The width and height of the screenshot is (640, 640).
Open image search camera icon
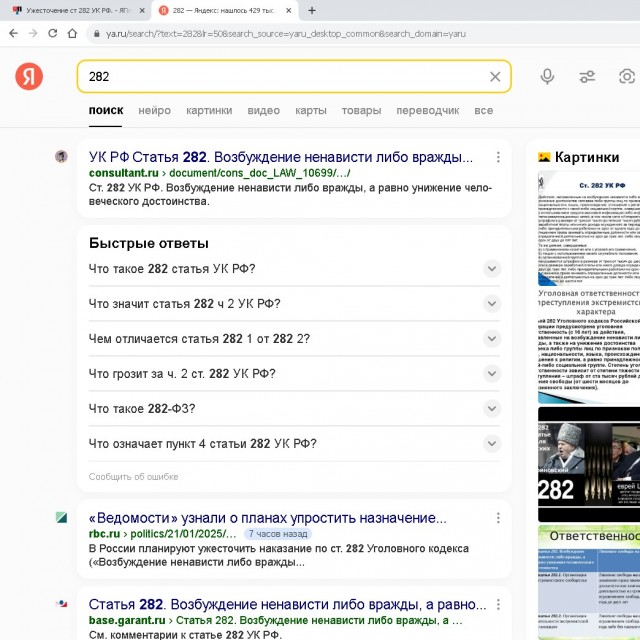(x=627, y=76)
